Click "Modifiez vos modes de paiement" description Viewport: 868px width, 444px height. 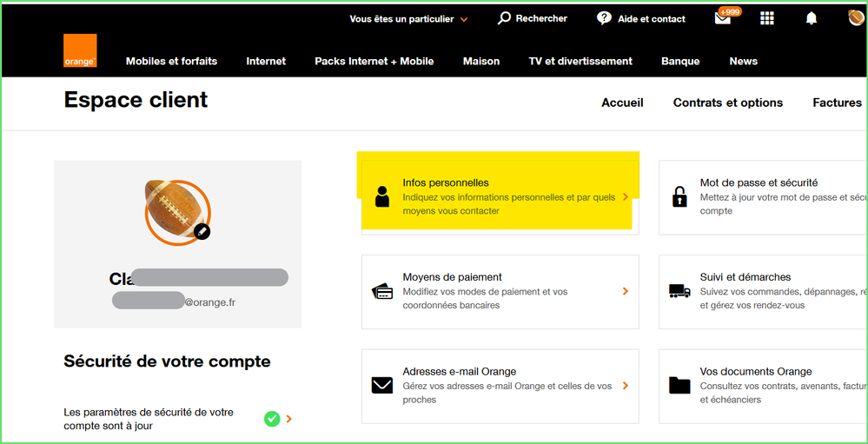(486, 298)
